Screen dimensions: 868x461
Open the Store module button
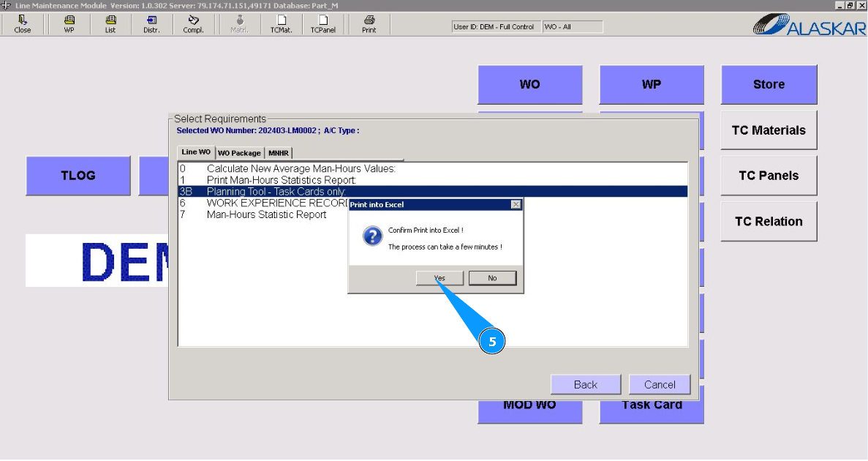click(769, 84)
